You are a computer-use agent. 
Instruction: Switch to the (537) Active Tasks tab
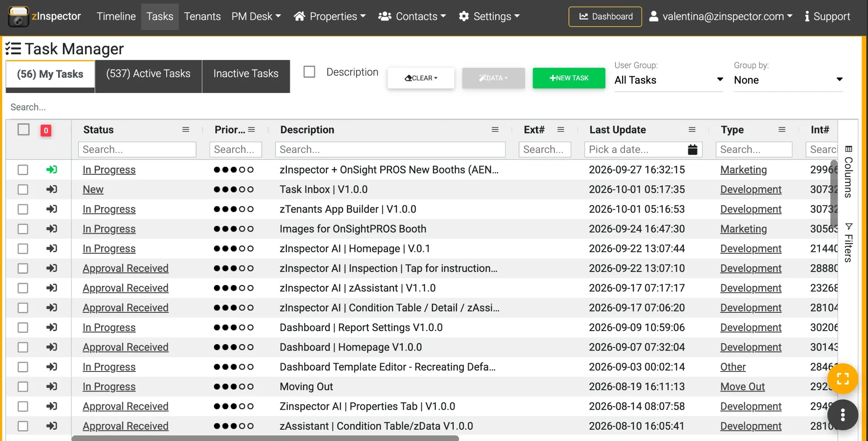pyautogui.click(x=148, y=76)
